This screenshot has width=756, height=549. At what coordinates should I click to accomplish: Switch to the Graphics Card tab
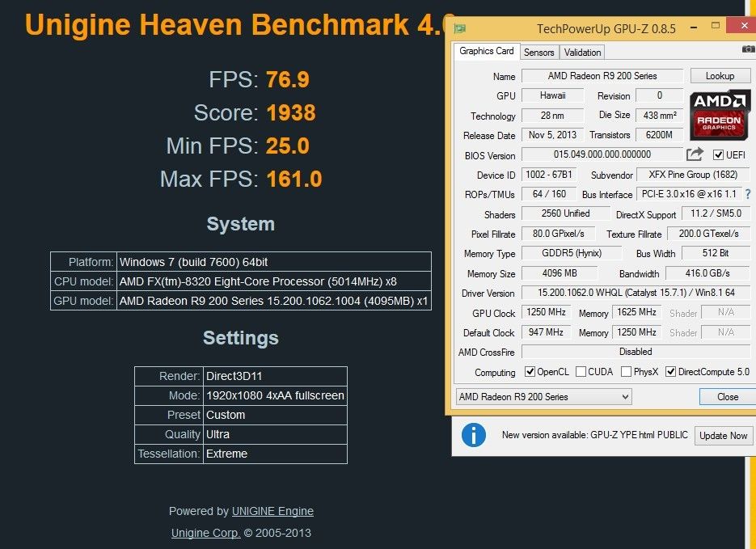(487, 51)
